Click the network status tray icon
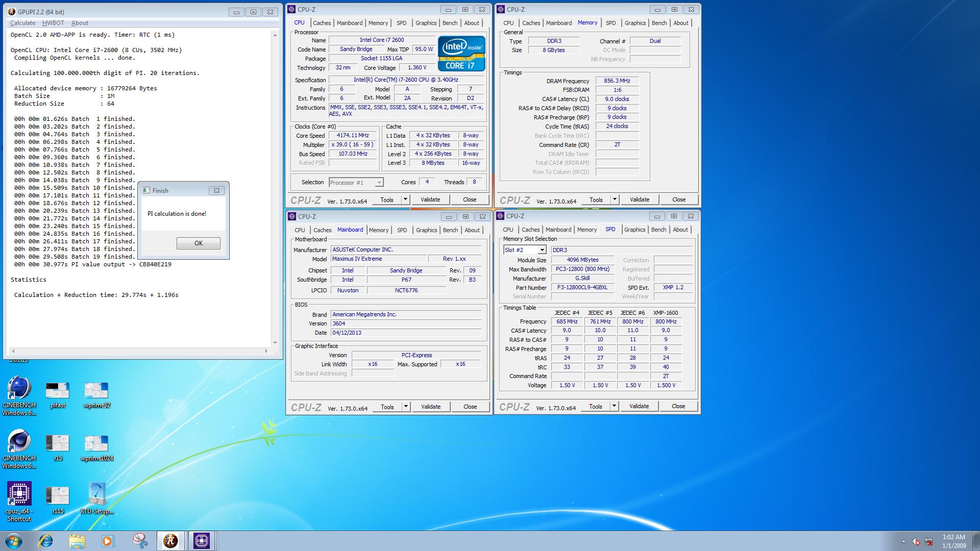This screenshot has height=551, width=980. [x=929, y=541]
